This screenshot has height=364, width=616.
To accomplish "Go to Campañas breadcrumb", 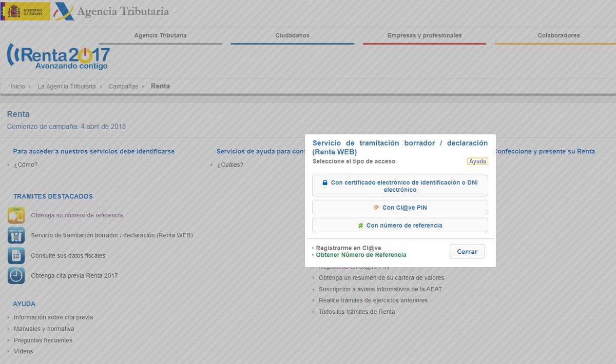I will (123, 86).
